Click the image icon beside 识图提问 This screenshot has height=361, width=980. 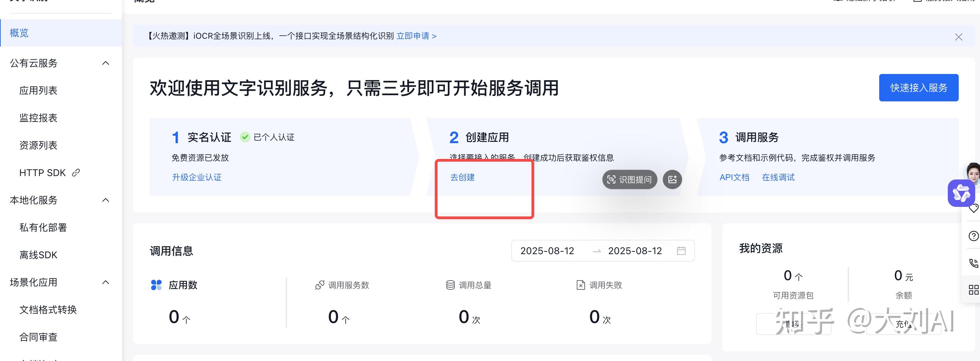click(x=672, y=179)
